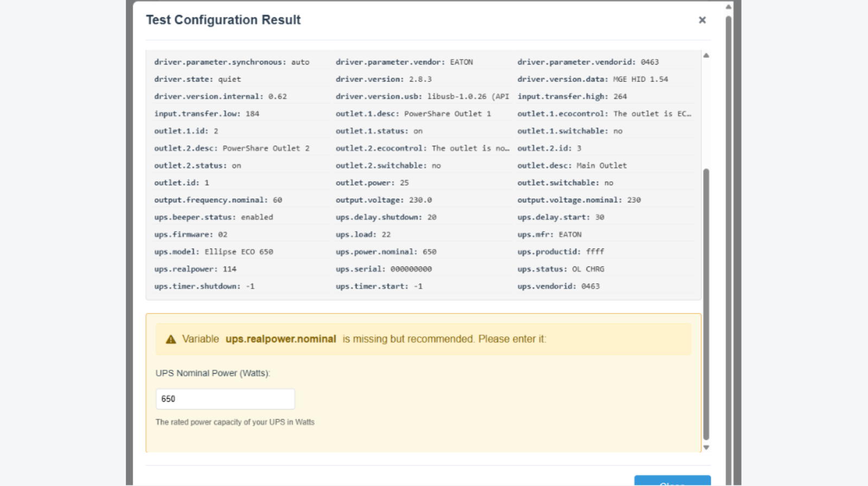Click the ups.realpower: 114 entry
Screen dimensions: 868x486
(195, 269)
